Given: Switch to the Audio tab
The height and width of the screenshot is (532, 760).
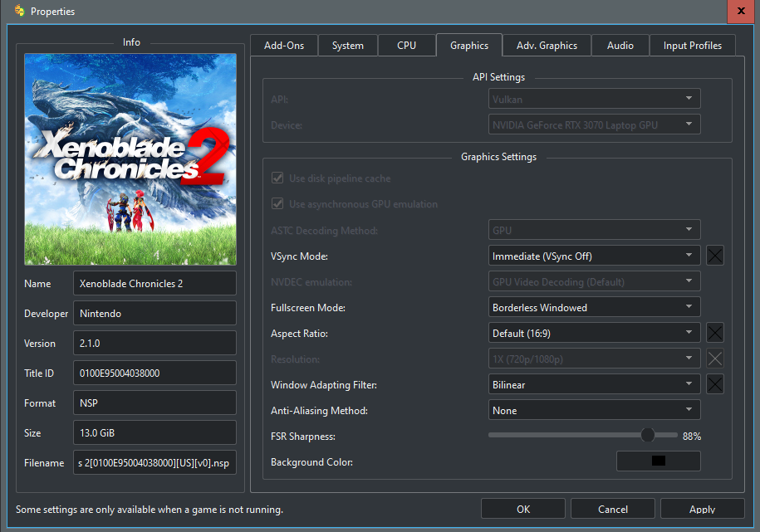Looking at the screenshot, I should [x=620, y=46].
